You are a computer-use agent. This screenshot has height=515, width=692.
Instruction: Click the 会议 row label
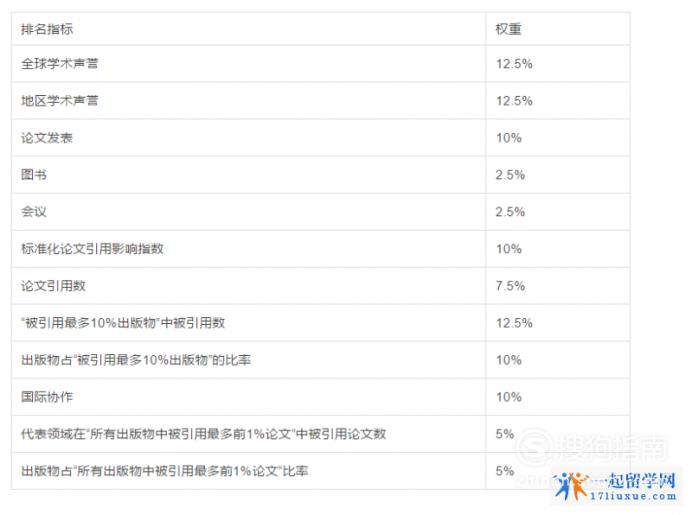34,212
